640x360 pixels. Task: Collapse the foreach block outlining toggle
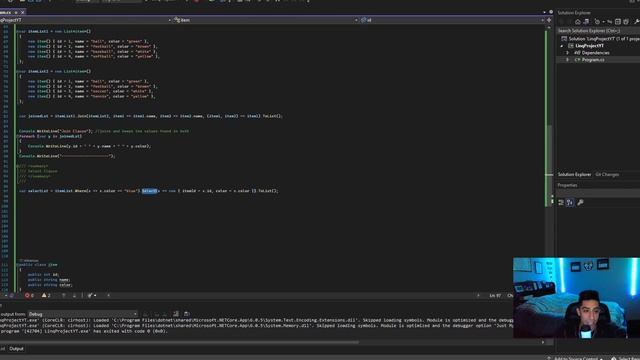(17, 136)
